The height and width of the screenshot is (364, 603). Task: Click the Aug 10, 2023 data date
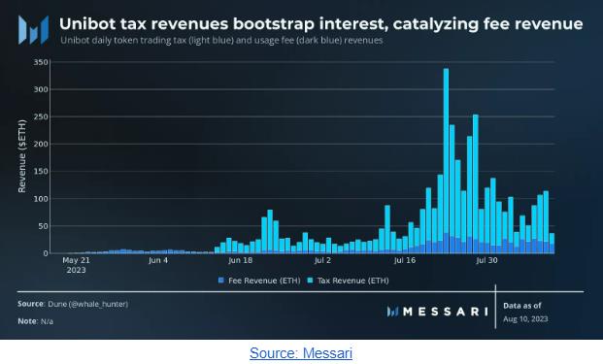525,319
